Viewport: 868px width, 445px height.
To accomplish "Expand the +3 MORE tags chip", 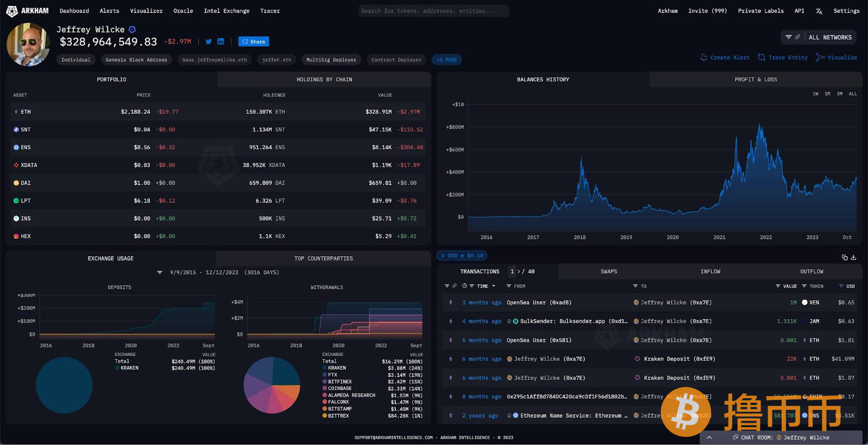I will click(x=447, y=60).
